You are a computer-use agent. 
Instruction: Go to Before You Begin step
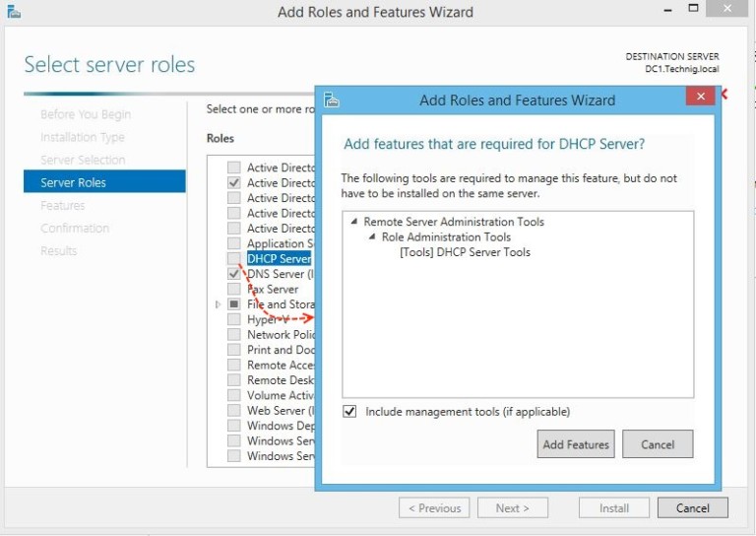pos(86,114)
